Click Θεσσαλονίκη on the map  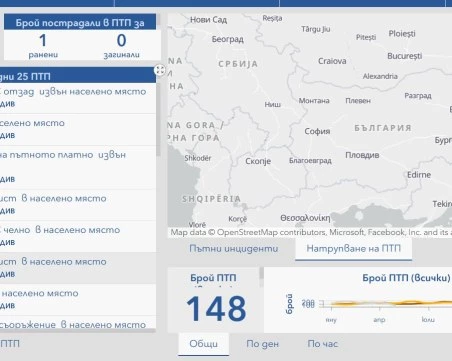point(305,218)
